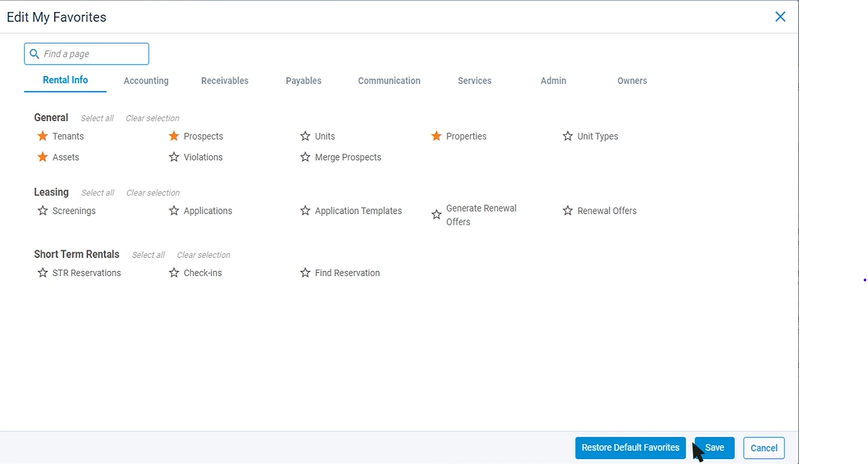868x464 pixels.
Task: Switch to the Accounting tab
Action: point(146,81)
